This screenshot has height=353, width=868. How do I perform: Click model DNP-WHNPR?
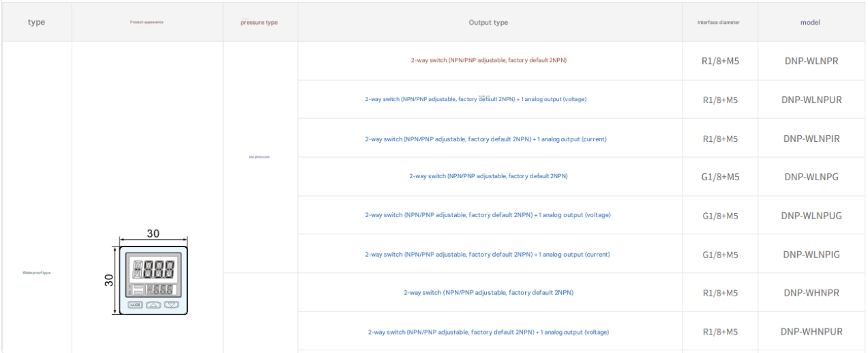point(811,293)
